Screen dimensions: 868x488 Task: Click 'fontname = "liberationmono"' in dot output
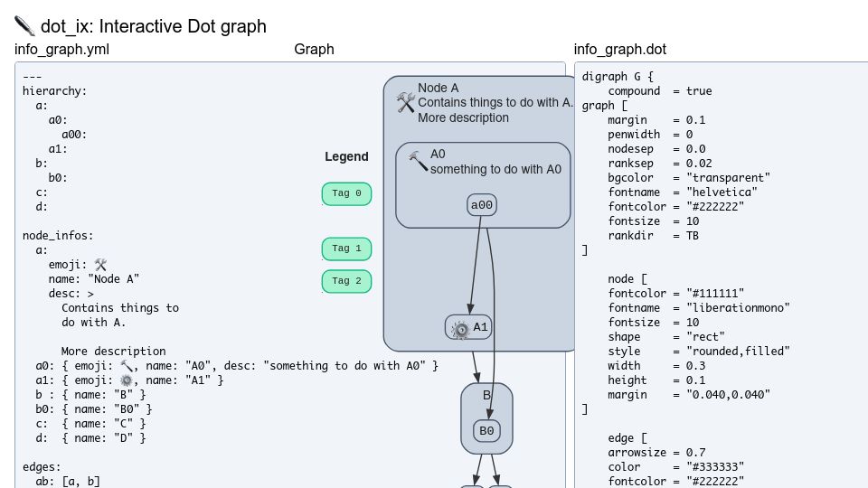pos(699,307)
